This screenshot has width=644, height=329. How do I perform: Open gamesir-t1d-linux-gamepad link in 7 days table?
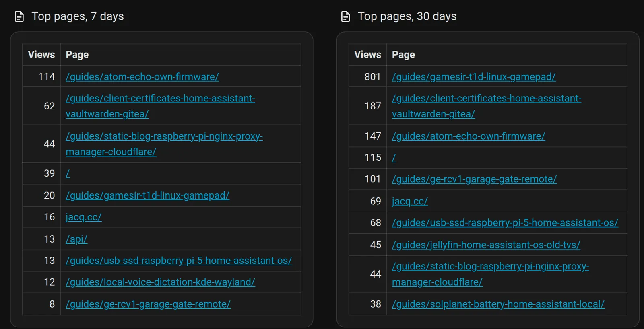click(x=147, y=195)
